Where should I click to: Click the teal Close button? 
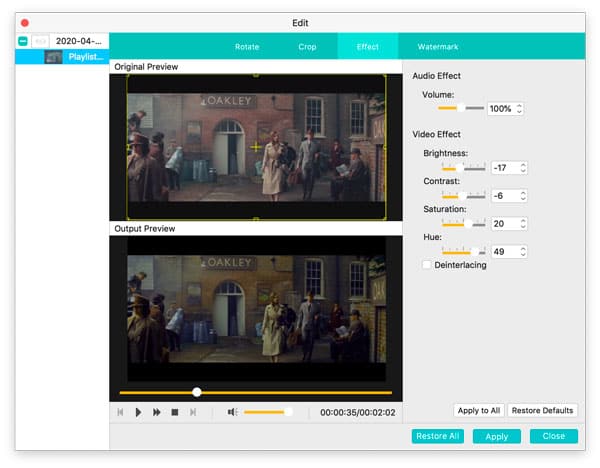point(554,436)
